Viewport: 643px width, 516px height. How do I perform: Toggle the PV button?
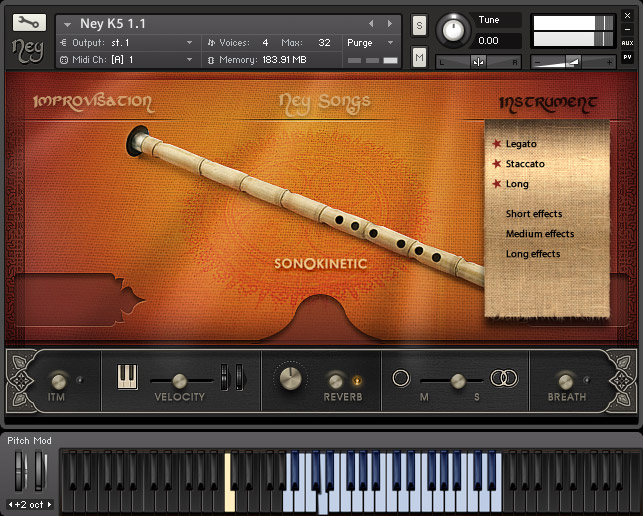click(x=627, y=57)
